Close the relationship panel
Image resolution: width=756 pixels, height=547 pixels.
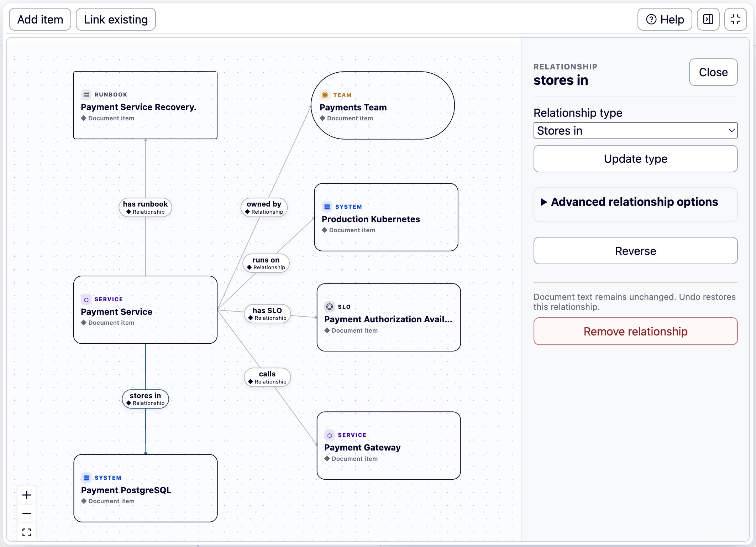(x=713, y=72)
